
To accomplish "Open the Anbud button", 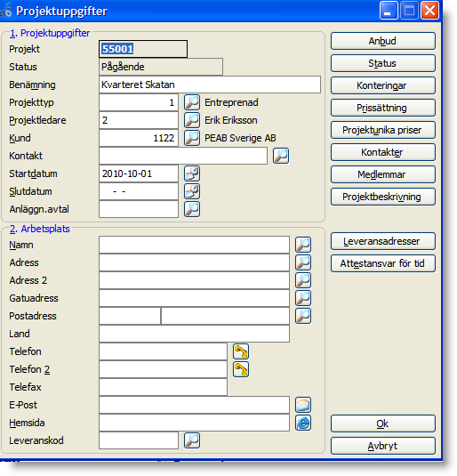I will [383, 41].
